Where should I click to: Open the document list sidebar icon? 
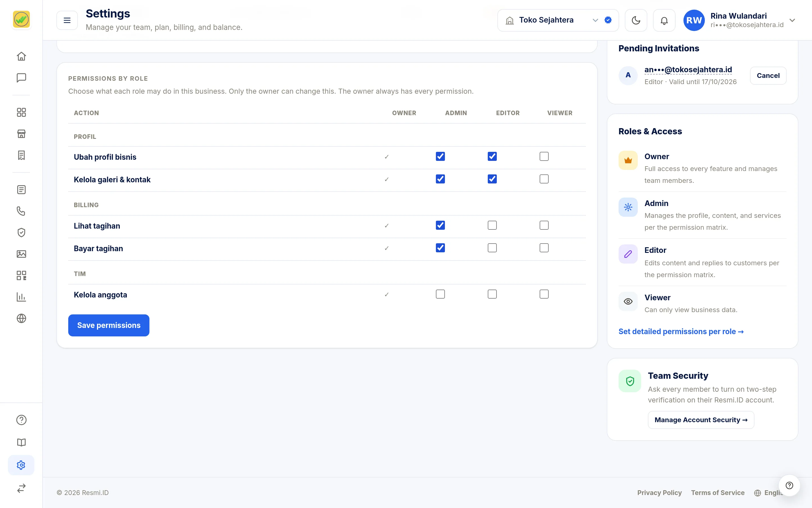[x=21, y=189]
